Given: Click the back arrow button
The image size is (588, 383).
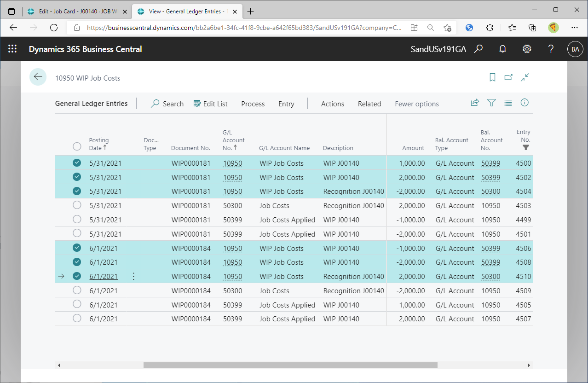Looking at the screenshot, I should point(38,77).
